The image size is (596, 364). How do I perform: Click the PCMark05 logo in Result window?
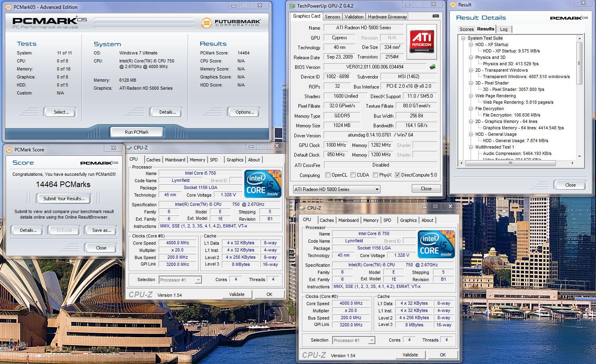(x=569, y=18)
